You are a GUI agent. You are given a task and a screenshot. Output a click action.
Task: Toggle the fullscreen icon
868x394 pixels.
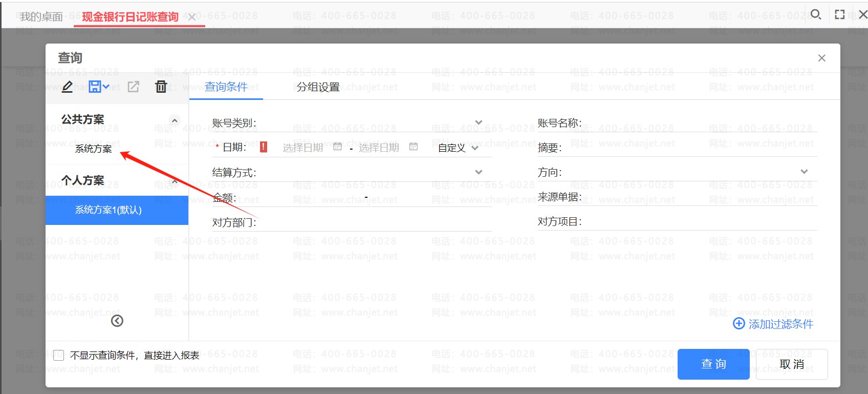(840, 14)
